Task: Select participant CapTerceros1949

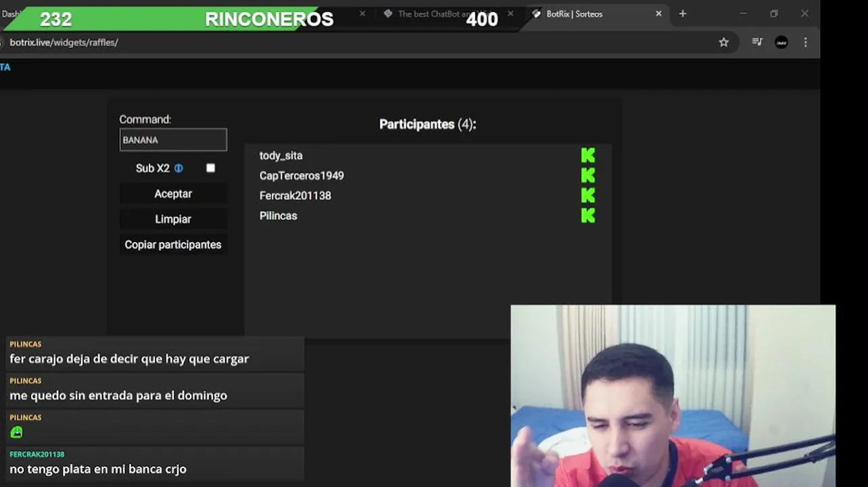Action: point(302,175)
